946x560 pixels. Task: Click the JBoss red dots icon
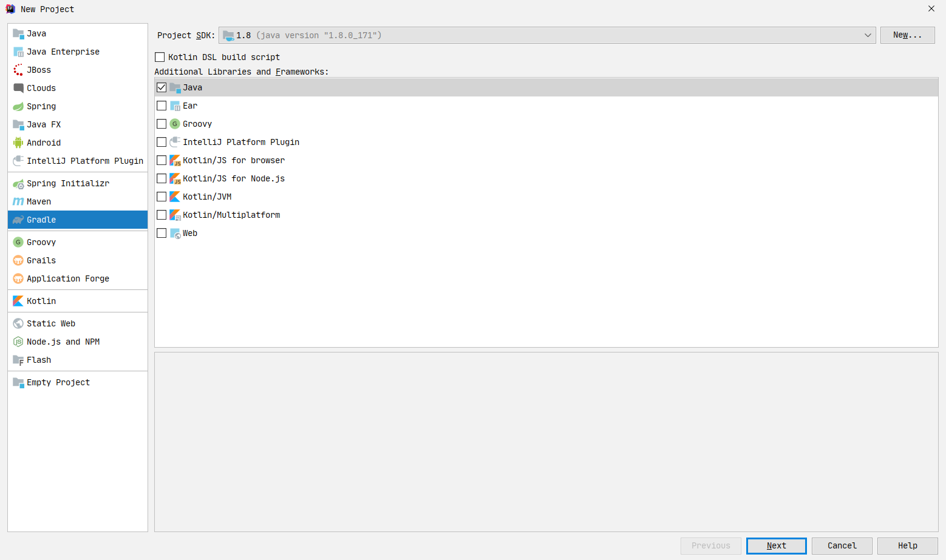[18, 70]
